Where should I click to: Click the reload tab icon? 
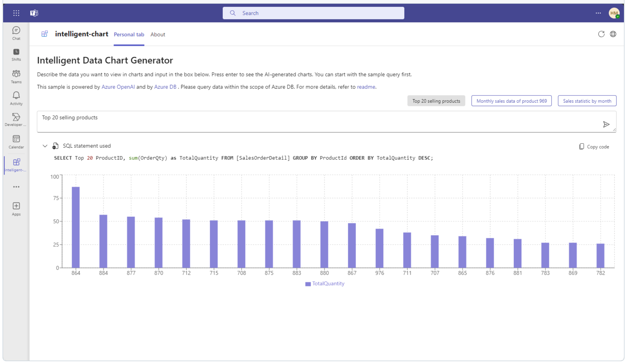click(601, 34)
